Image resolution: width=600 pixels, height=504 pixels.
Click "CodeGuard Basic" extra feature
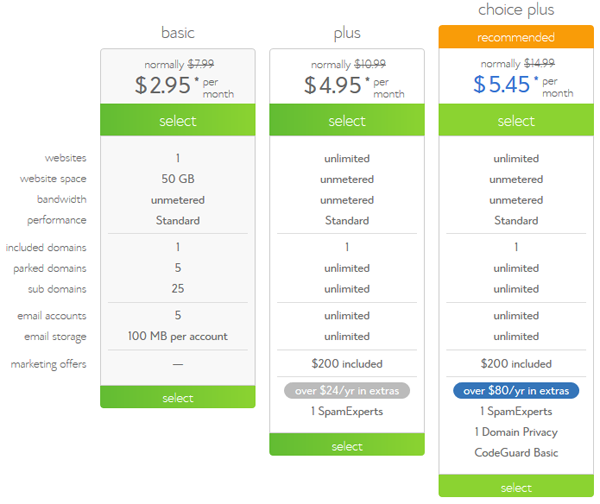tap(516, 453)
